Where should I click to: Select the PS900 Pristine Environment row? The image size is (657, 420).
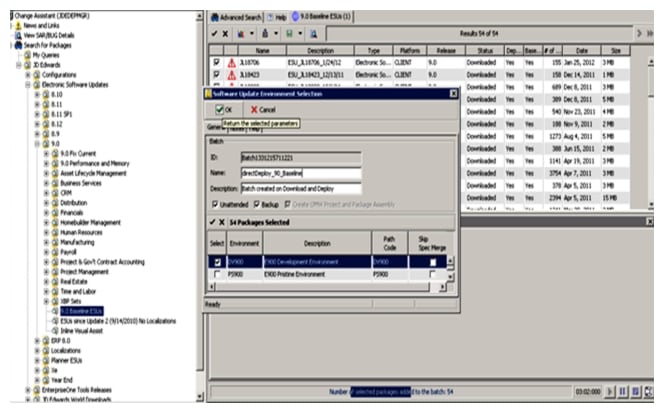tap(328, 274)
